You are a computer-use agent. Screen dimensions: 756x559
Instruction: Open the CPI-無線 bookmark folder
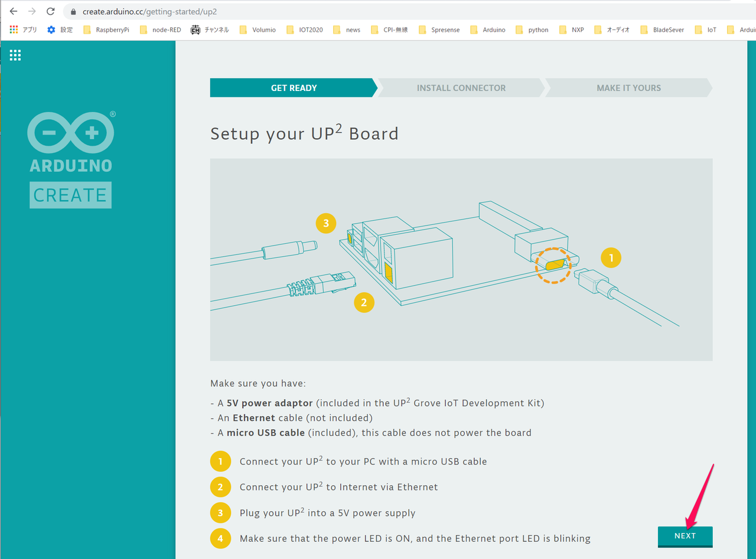click(389, 30)
